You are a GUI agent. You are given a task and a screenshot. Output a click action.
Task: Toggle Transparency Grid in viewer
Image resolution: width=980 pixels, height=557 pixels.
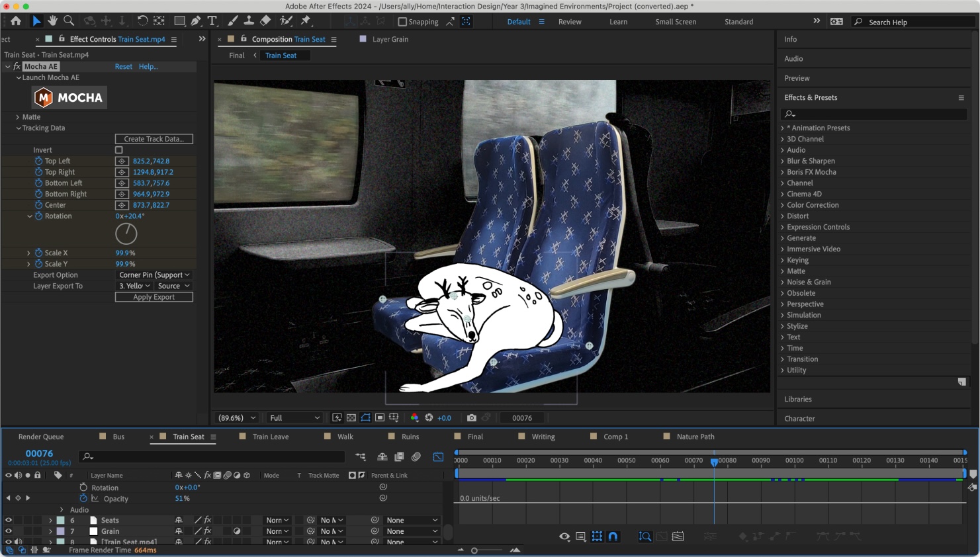pos(351,417)
